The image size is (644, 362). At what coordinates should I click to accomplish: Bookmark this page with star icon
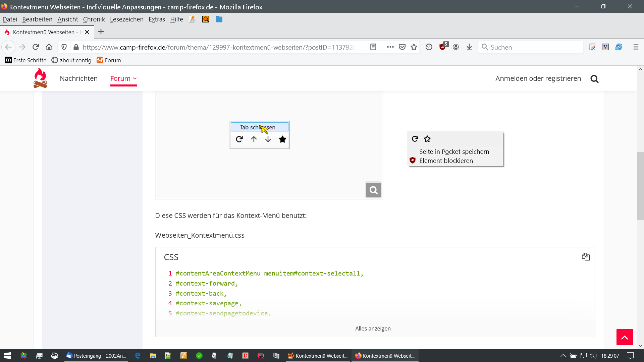414,47
